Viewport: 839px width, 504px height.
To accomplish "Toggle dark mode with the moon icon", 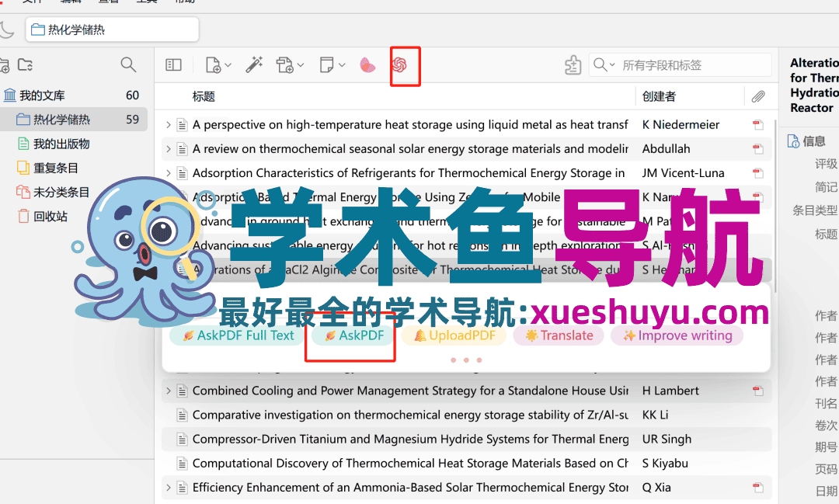I will click(9, 29).
